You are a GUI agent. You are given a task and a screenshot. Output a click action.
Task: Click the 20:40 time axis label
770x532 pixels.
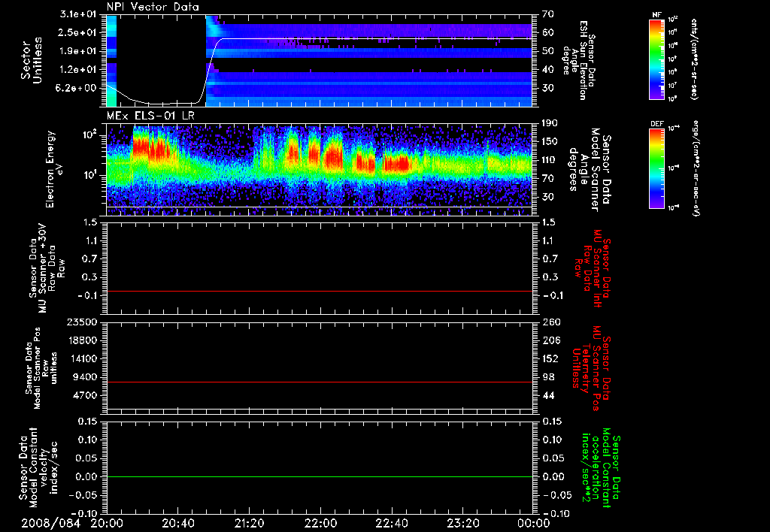point(177,522)
